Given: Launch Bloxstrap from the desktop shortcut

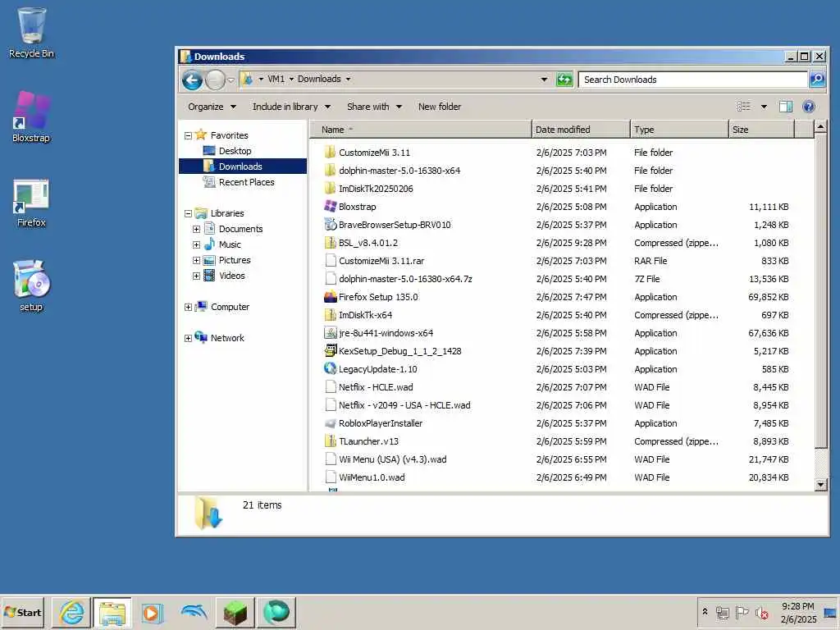Looking at the screenshot, I should (x=31, y=116).
